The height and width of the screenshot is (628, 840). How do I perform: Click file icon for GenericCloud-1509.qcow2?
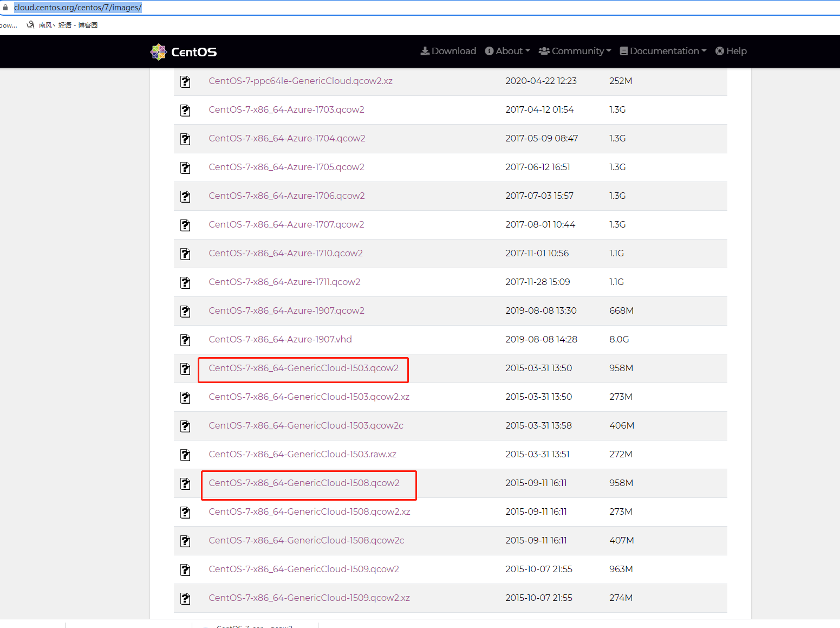185,570
